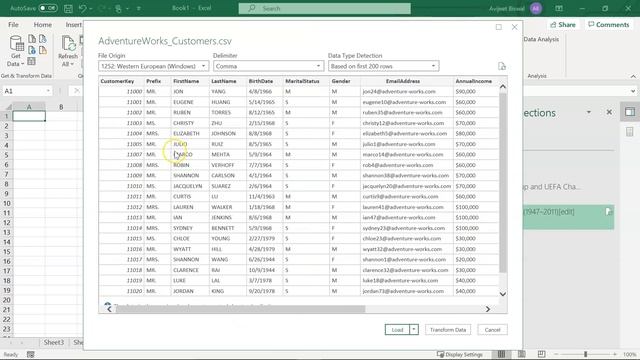Click the Cancel button
The width and height of the screenshot is (640, 360).
pos(492,330)
